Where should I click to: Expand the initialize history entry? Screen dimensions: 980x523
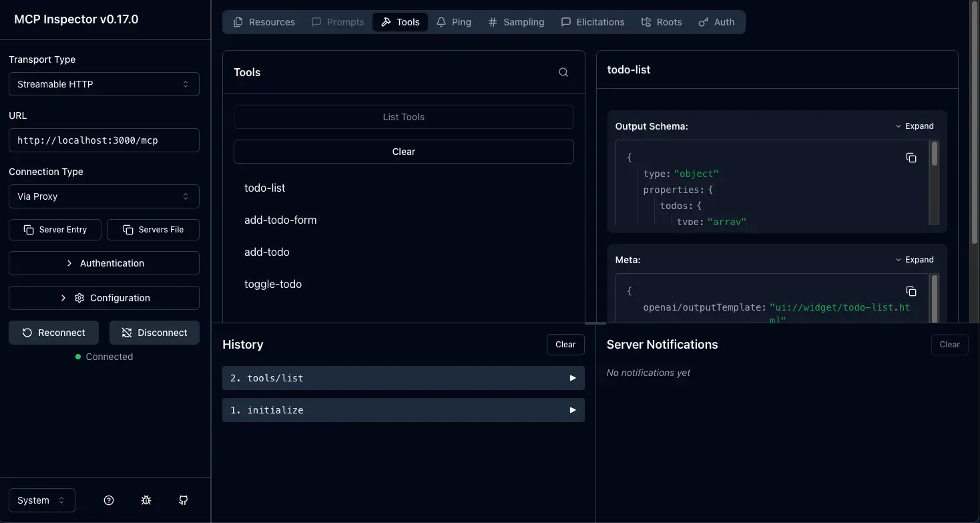point(403,410)
